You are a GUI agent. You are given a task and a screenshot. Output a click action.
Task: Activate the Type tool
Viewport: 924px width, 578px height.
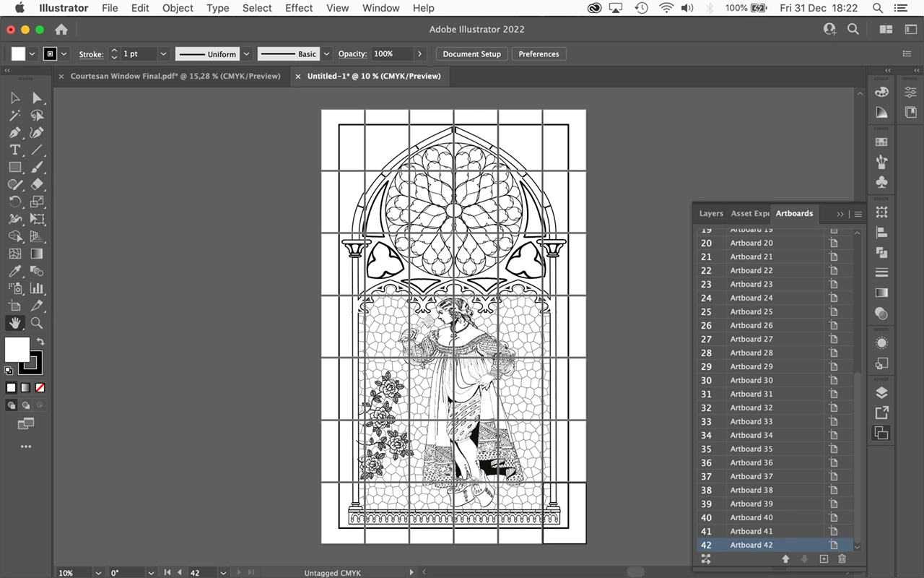pos(15,150)
